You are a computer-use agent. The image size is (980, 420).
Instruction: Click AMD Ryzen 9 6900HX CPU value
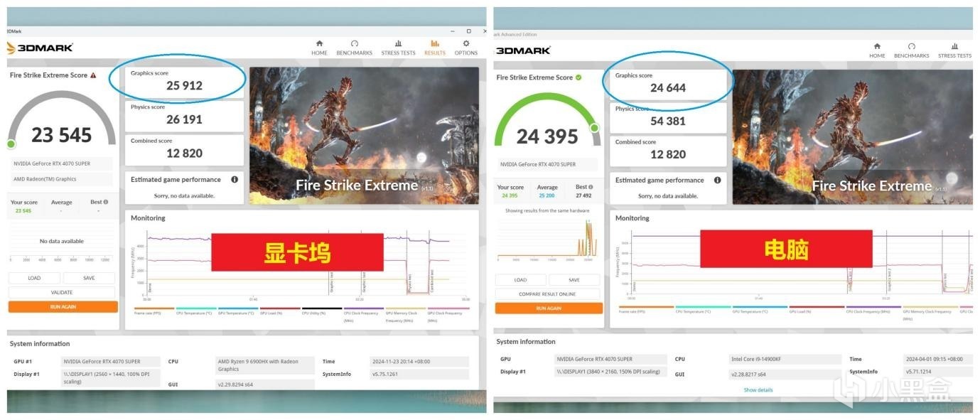tap(264, 365)
